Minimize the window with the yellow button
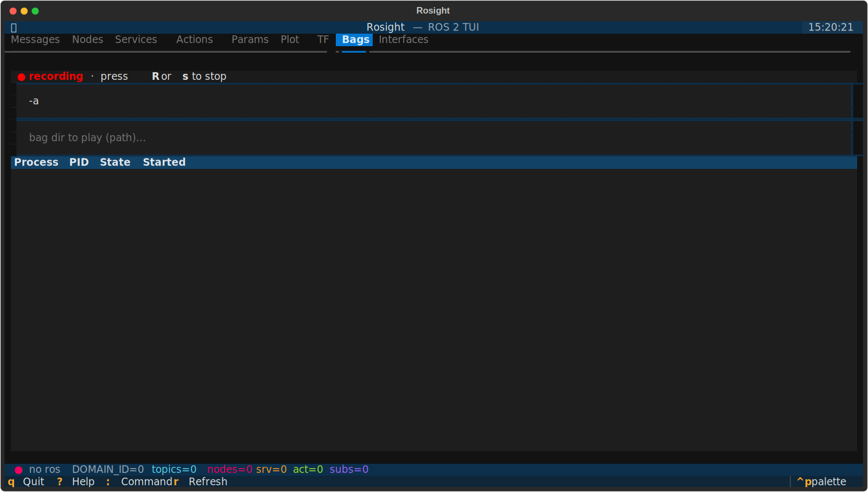868x492 pixels. pos(24,11)
